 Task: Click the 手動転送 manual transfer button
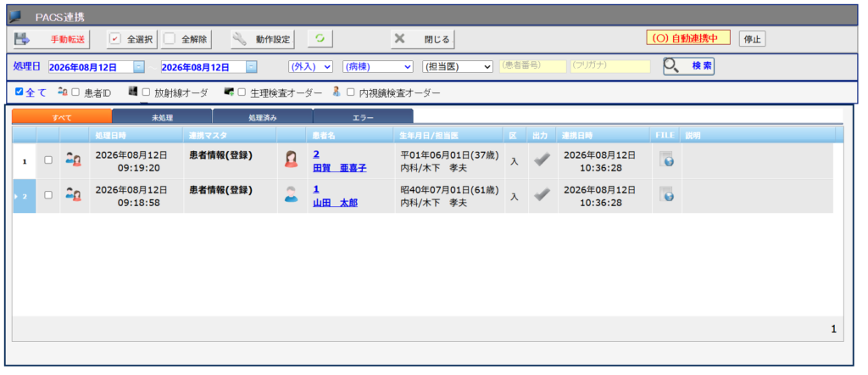(x=51, y=39)
